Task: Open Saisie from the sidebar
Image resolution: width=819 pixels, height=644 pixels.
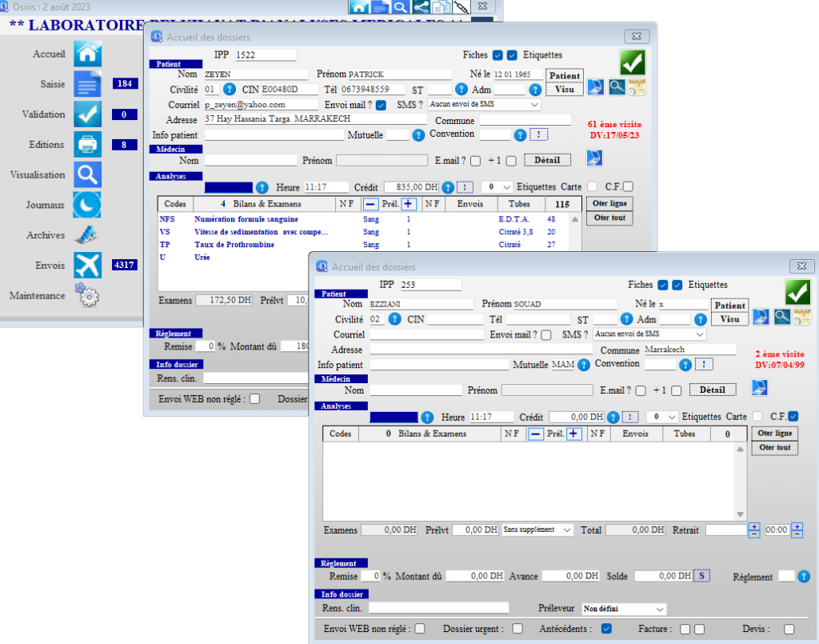Action: click(x=87, y=84)
